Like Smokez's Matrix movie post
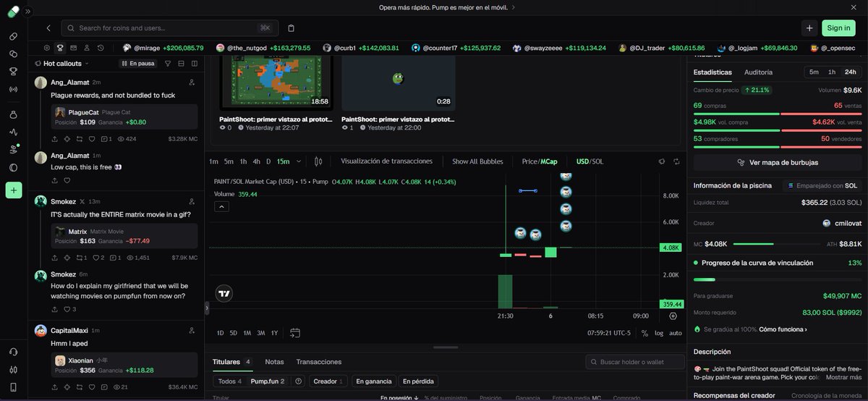This screenshot has height=401, width=868. [95, 258]
